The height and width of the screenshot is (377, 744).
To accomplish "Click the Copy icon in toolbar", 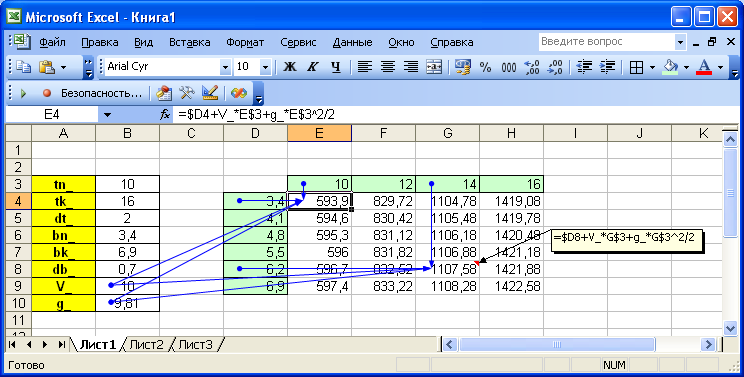I will click(23, 67).
